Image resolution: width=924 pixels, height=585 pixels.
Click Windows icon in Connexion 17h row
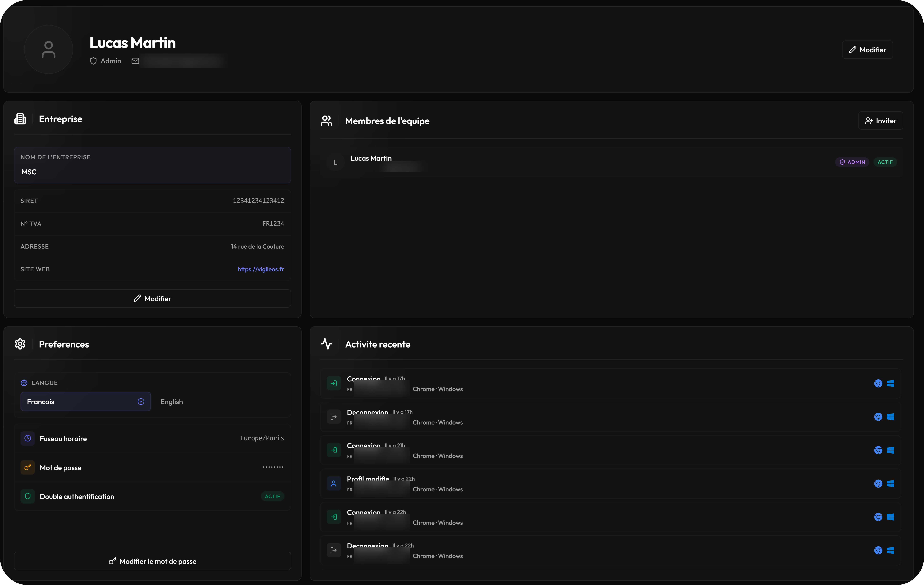point(891,383)
